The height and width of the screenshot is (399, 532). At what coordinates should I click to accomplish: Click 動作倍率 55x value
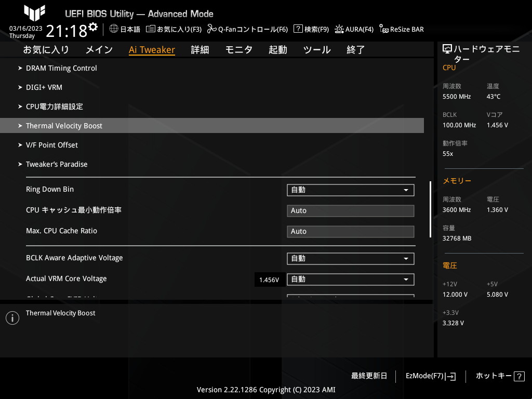[448, 154]
